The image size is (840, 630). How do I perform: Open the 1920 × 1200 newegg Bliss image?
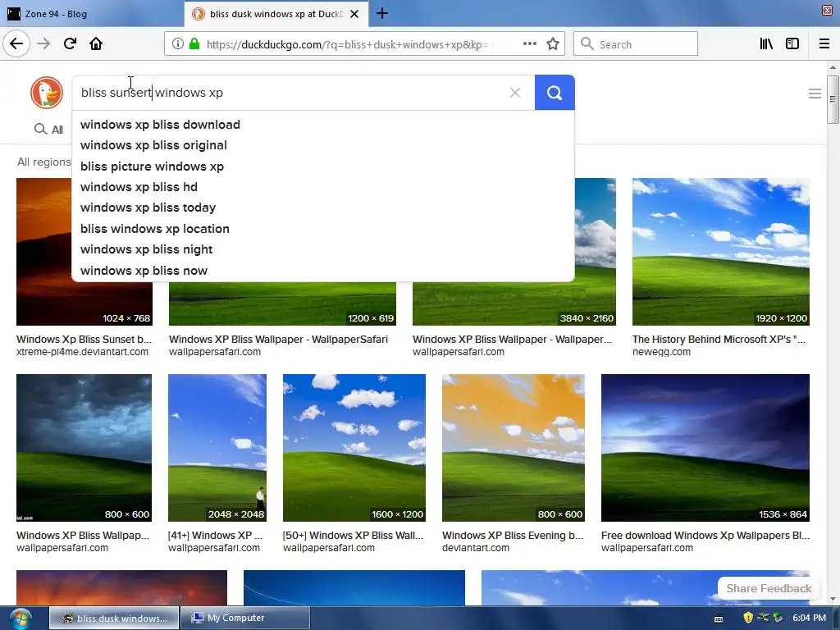pyautogui.click(x=720, y=252)
